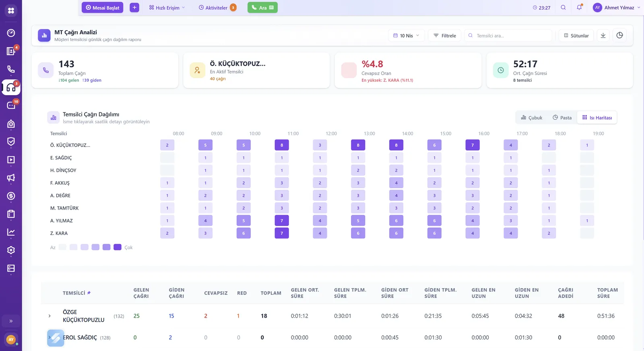The image size is (644, 351).
Task: Click the lightest legend swatch beside Az
Action: 62,247
